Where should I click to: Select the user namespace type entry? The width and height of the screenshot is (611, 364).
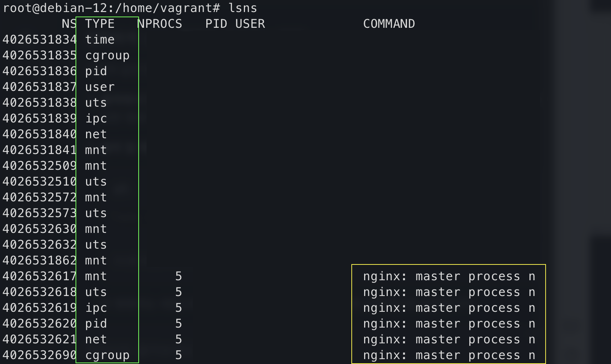(100, 87)
